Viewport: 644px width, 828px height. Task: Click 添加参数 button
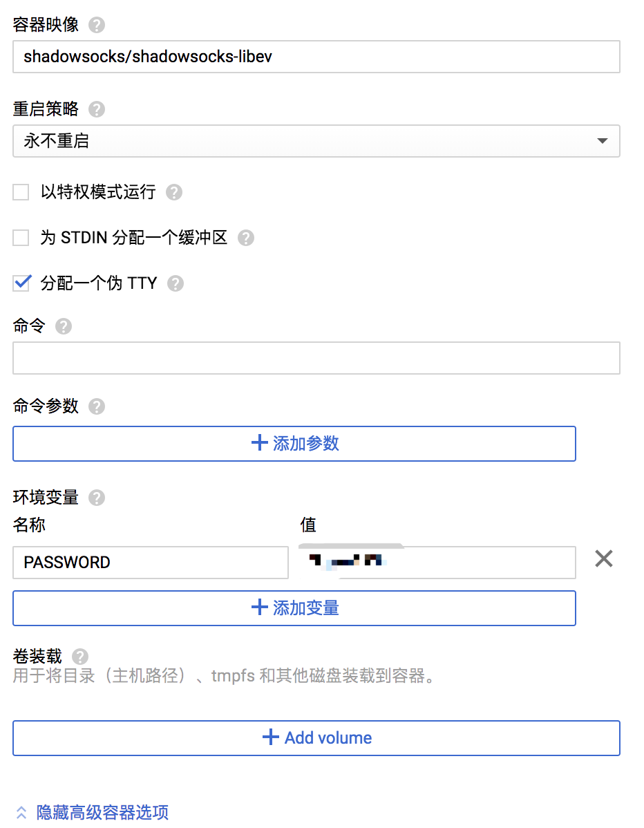click(294, 444)
